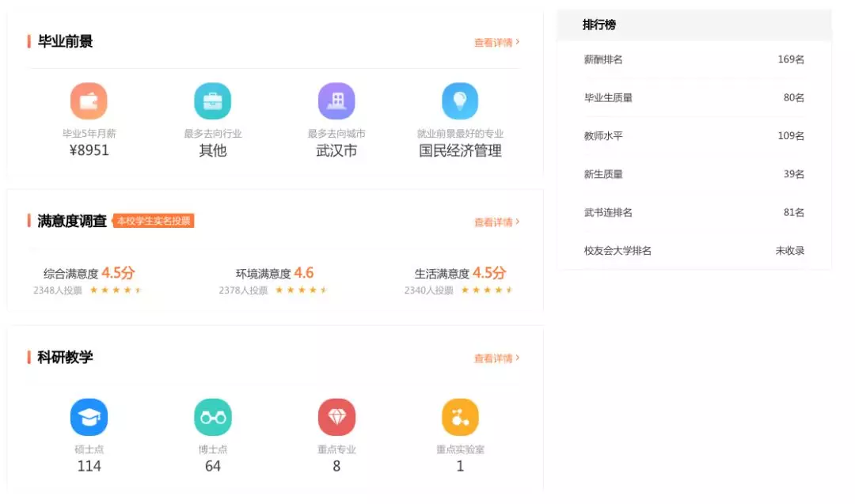Expand 查看详情 in the 毕业前景 section
Viewport: 855px width, 504px height.
coord(496,42)
